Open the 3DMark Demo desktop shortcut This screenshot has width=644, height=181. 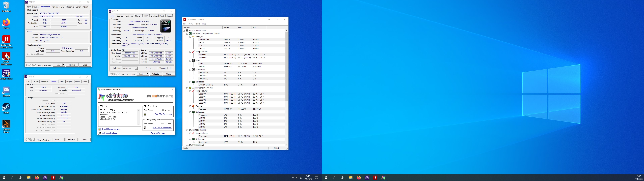coord(6,127)
